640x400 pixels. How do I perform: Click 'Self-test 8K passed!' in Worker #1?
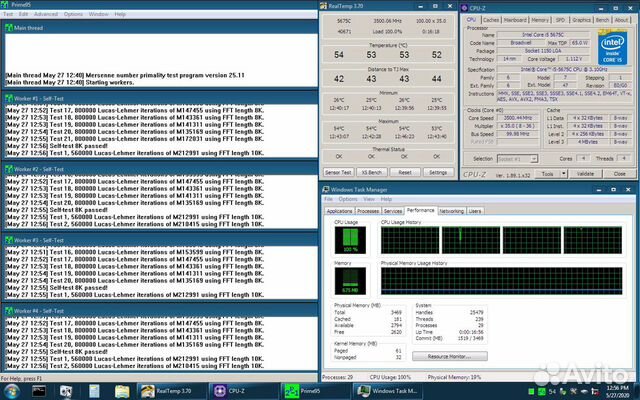[79, 146]
